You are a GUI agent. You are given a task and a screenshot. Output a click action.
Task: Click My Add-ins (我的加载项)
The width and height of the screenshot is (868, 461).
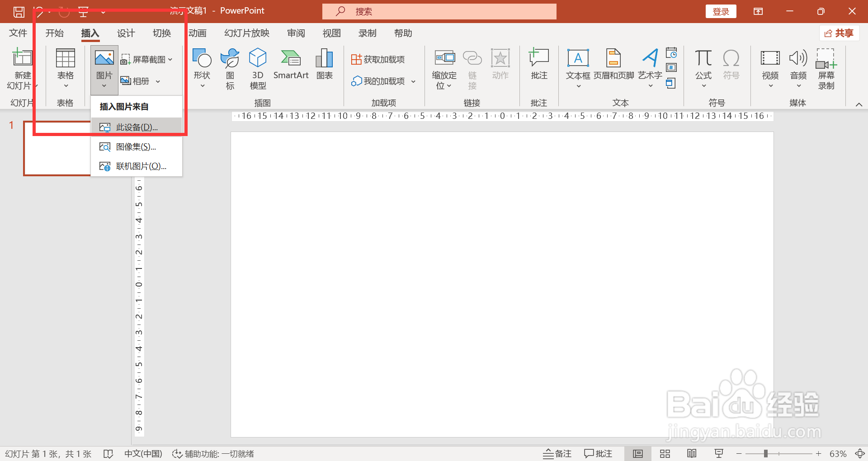point(379,81)
